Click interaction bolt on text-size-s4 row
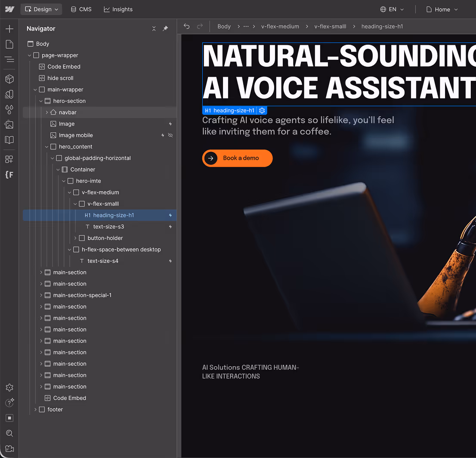The height and width of the screenshot is (458, 476). (x=170, y=261)
